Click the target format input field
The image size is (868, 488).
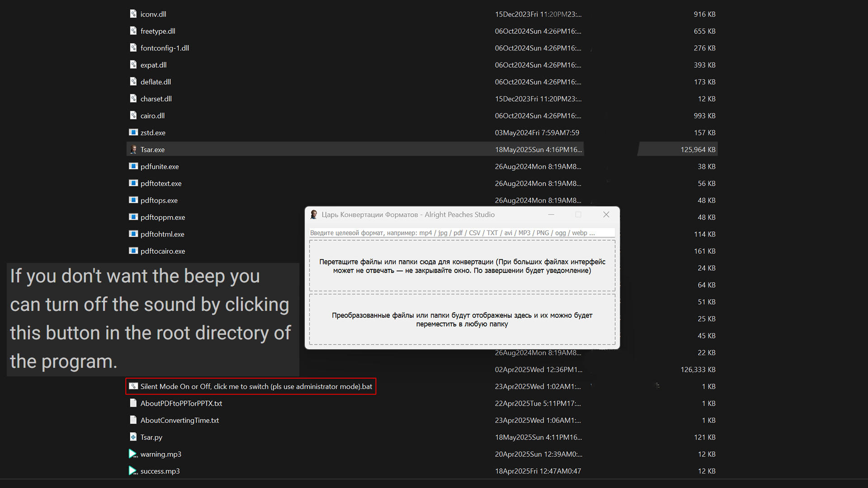click(462, 233)
